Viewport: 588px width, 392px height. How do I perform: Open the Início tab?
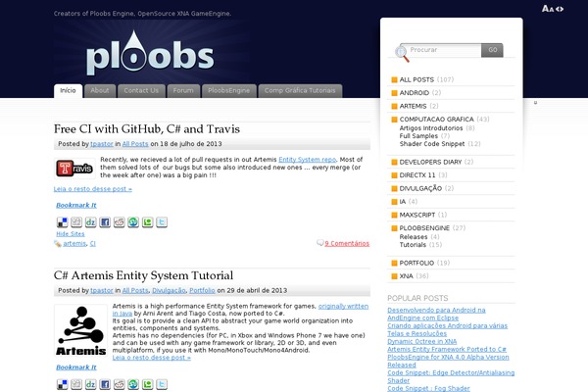click(68, 91)
